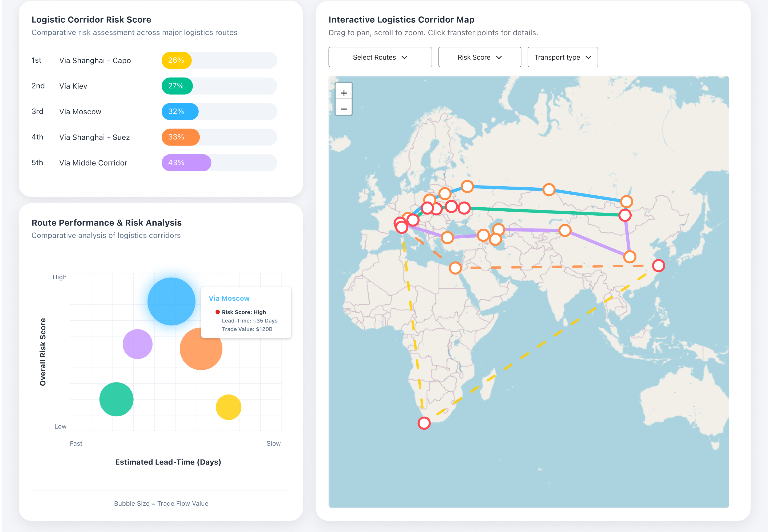Viewport: 769px width, 532px height.
Task: Click the purple Middle Corridor bubble
Action: click(x=137, y=344)
